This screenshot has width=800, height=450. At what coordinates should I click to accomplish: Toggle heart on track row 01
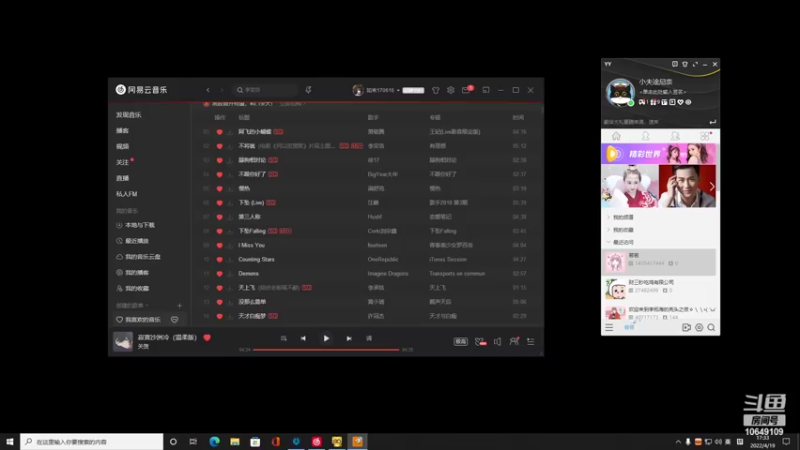click(219, 132)
